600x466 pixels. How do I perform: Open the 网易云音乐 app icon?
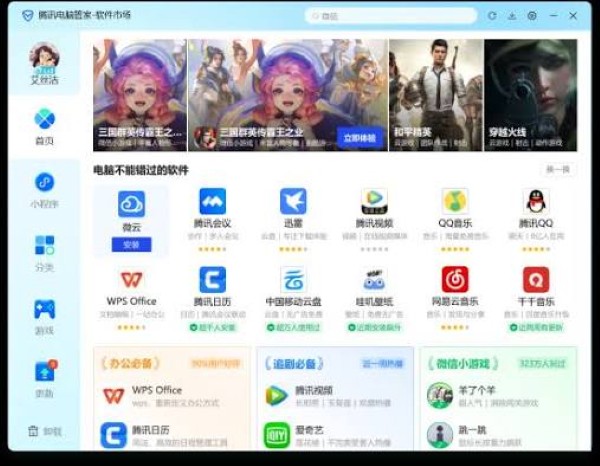455,280
